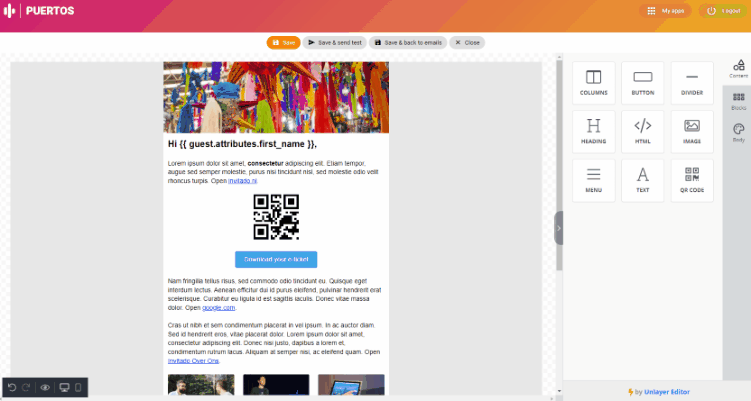Click the Redo icon

26,387
